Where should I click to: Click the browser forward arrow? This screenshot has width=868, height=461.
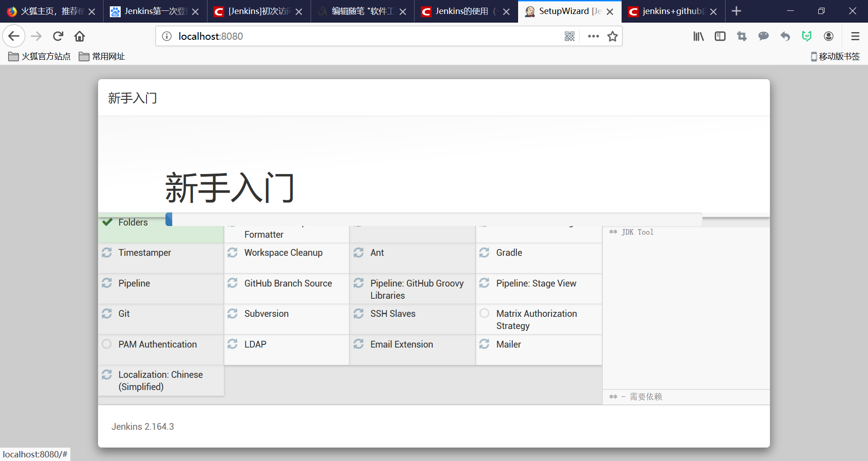[36, 36]
